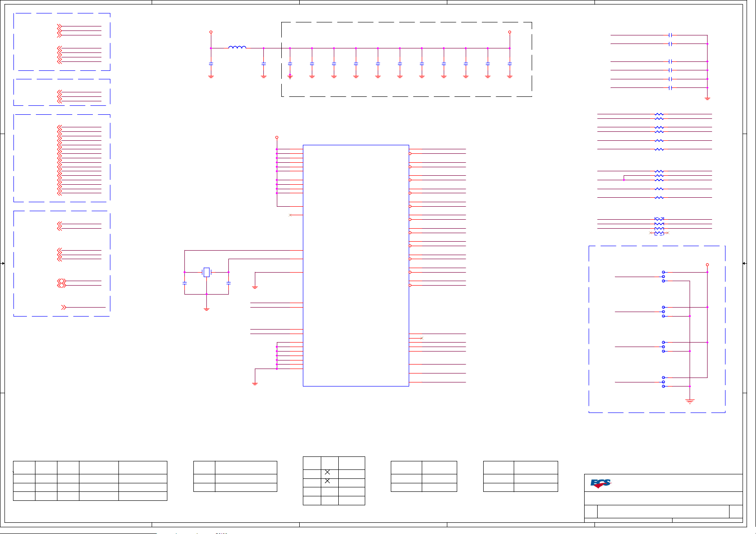Select the power node circle in the jumper block
Screen dimensions: 756x534
pos(707,265)
